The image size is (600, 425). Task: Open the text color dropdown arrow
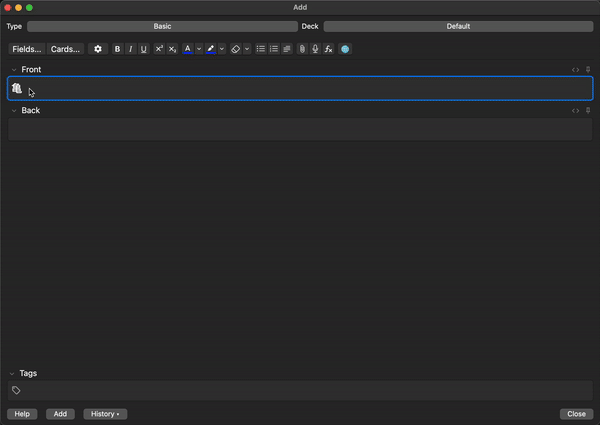[198, 49]
